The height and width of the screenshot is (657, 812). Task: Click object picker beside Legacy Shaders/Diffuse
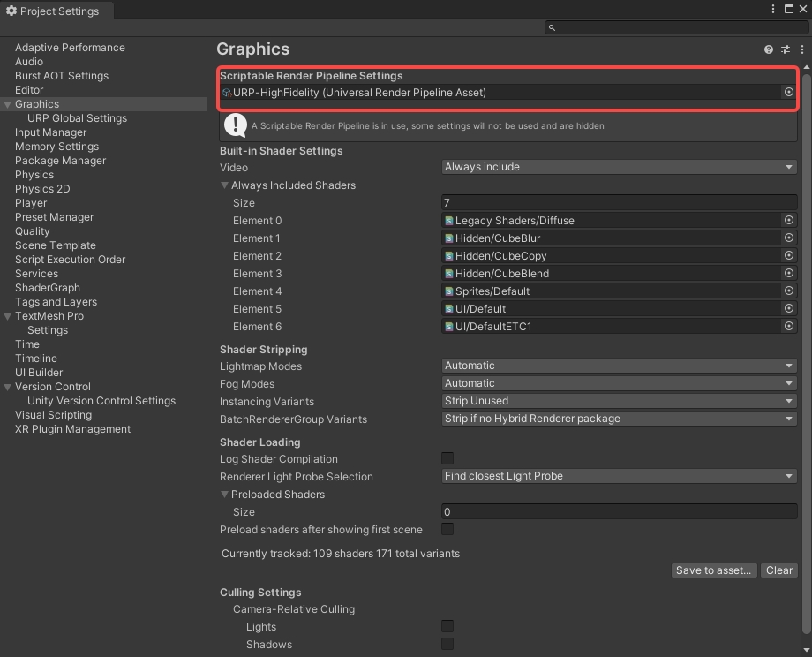point(788,220)
